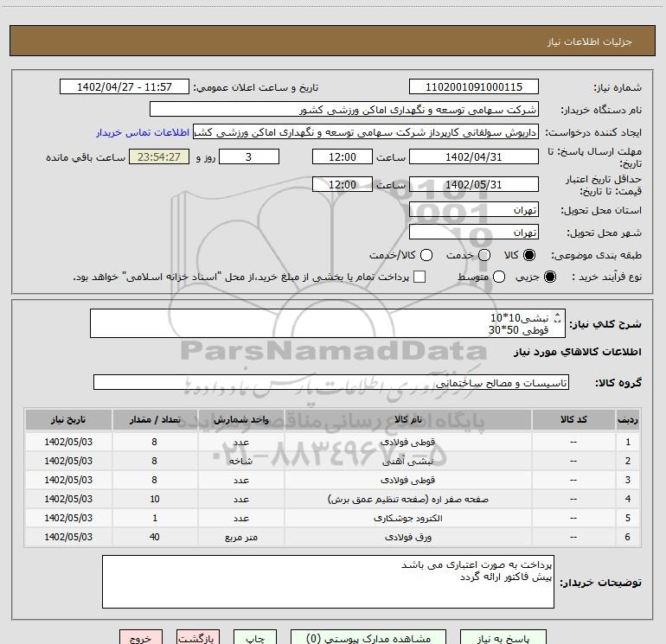Click the need number field 1102001091000115

pos(474,86)
